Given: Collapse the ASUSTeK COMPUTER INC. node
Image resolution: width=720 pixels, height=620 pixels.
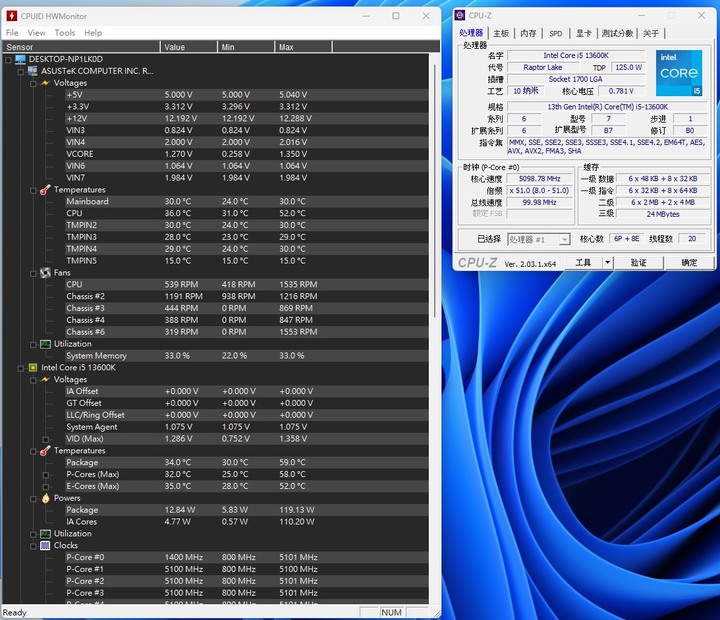Looking at the screenshot, I should coord(20,72).
